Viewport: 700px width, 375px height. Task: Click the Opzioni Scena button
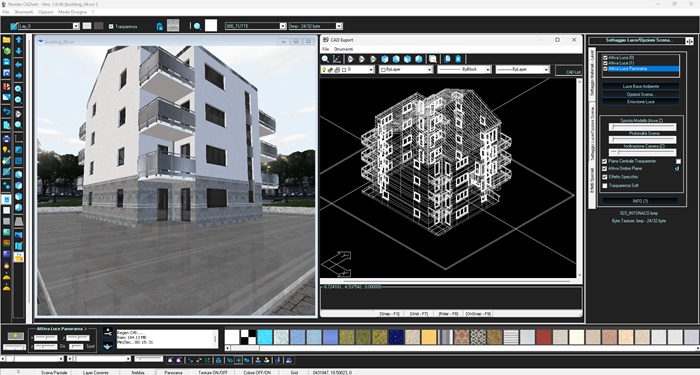(641, 94)
